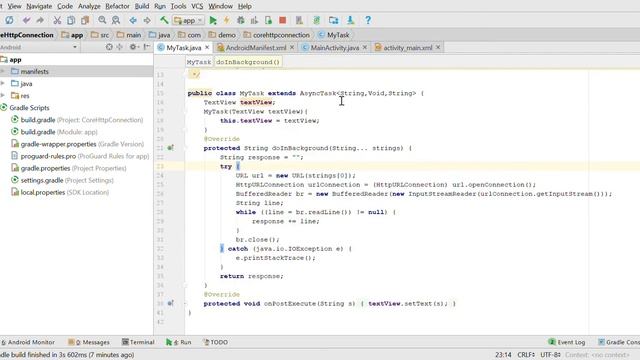Screen dimensions: 640x360
Task: Open the Tools menu
Action: pyautogui.click(x=178, y=6)
